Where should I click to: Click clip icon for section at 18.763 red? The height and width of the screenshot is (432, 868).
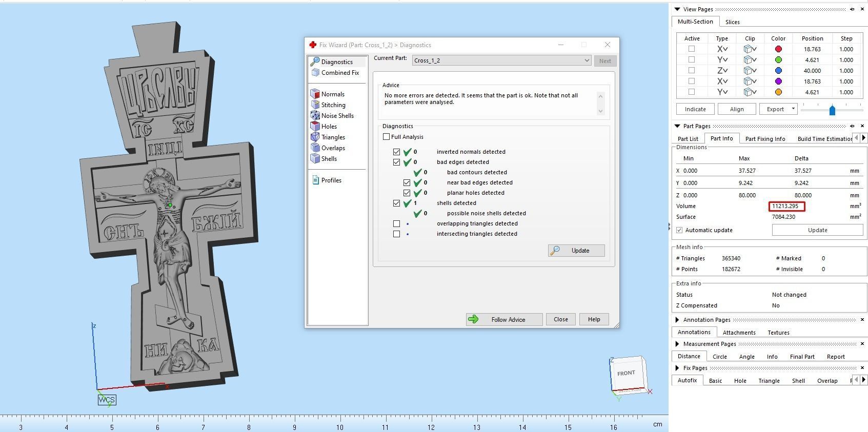(750, 49)
